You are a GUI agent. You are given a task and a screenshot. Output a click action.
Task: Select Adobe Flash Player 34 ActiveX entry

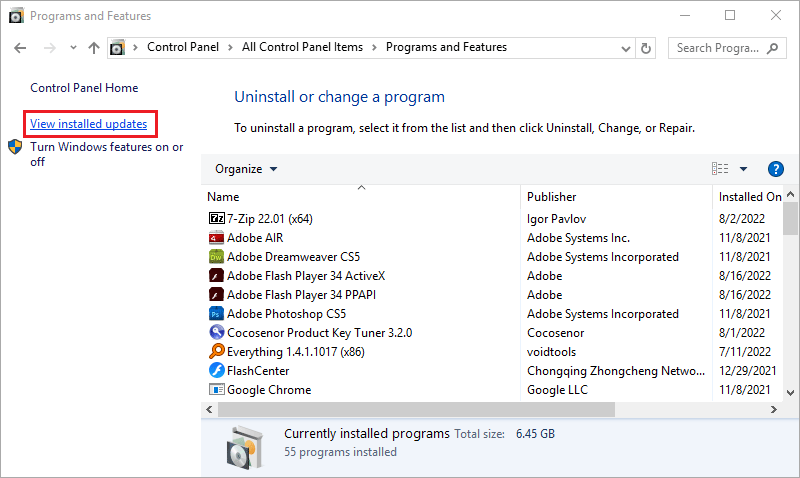306,275
